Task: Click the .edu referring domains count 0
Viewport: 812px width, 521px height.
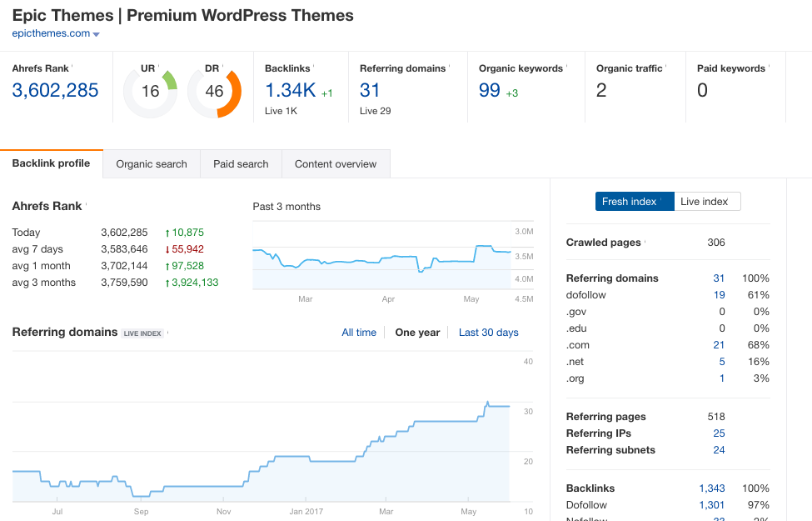Action: point(722,328)
